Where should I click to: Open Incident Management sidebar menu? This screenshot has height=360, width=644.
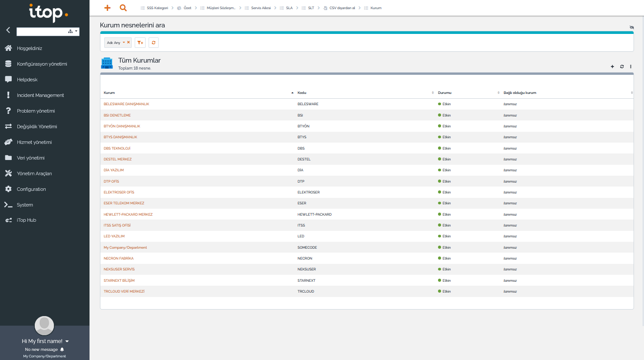pos(40,95)
